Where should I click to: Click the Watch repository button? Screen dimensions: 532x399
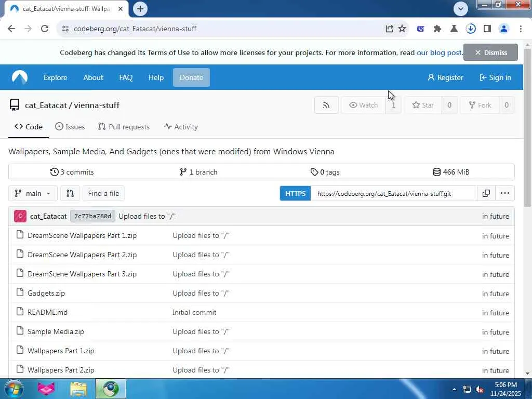point(363,105)
